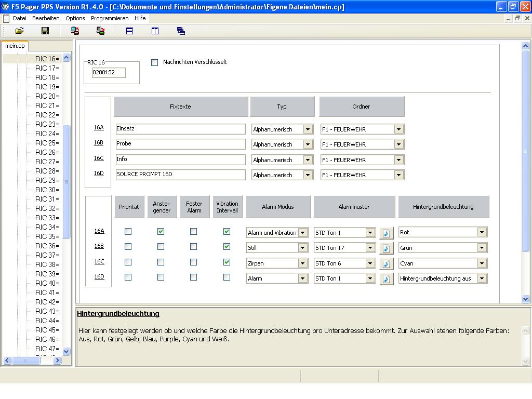Open the Alarm Modus dropdown for 16B
The image size is (532, 399).
[303, 248]
